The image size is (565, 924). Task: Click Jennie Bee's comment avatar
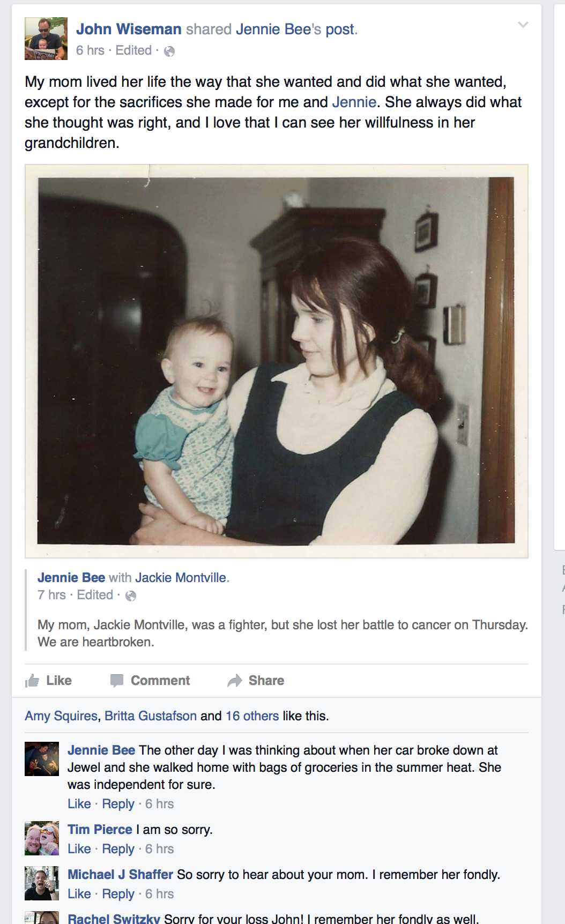42,759
